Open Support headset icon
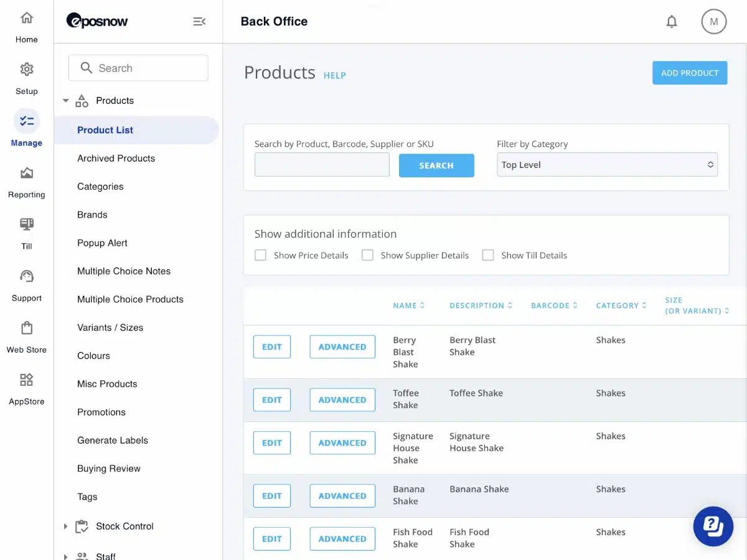 [x=27, y=276]
